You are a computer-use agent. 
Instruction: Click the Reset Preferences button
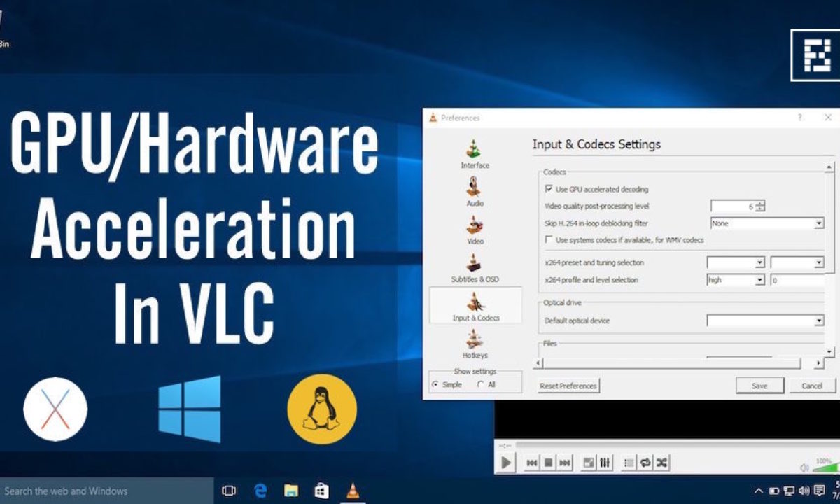(567, 386)
